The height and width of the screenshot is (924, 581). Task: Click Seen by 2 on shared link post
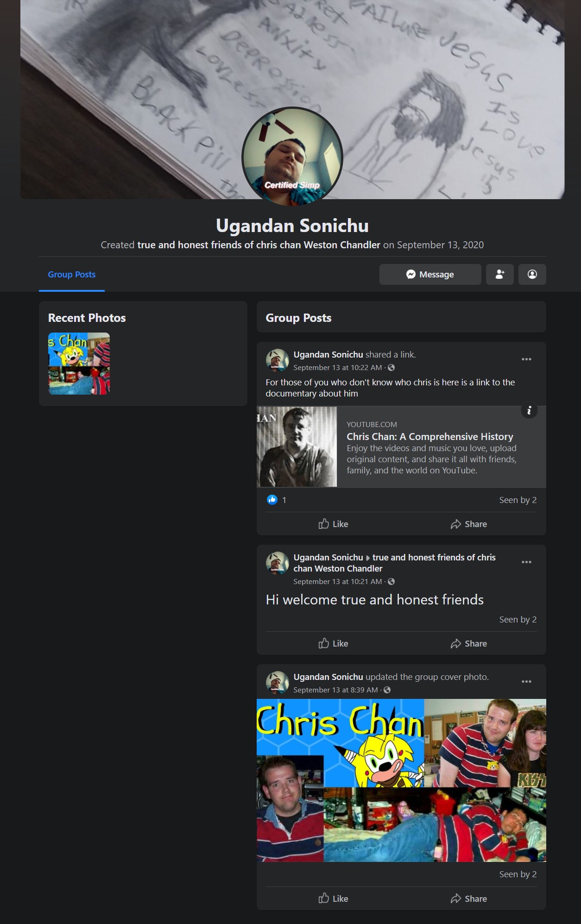coord(518,500)
